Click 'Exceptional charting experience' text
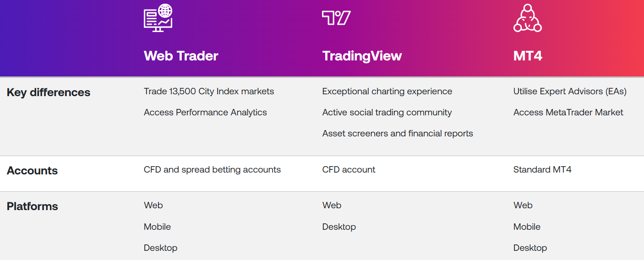 tap(387, 92)
